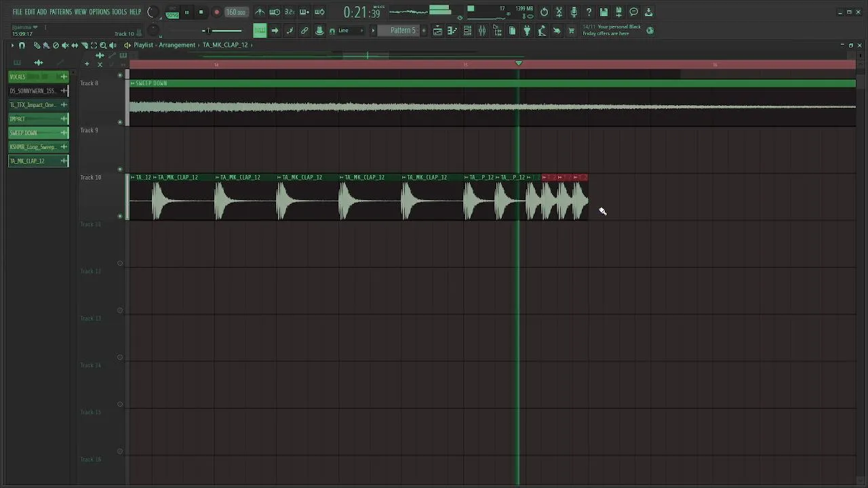This screenshot has width=868, height=488.
Task: Click the render export audio icon
Action: click(x=618, y=12)
